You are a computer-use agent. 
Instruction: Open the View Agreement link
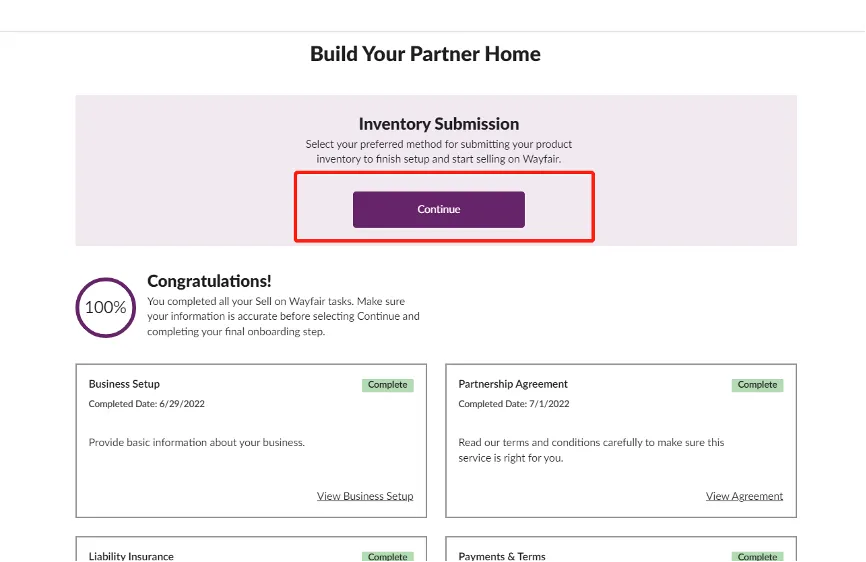pyautogui.click(x=744, y=496)
